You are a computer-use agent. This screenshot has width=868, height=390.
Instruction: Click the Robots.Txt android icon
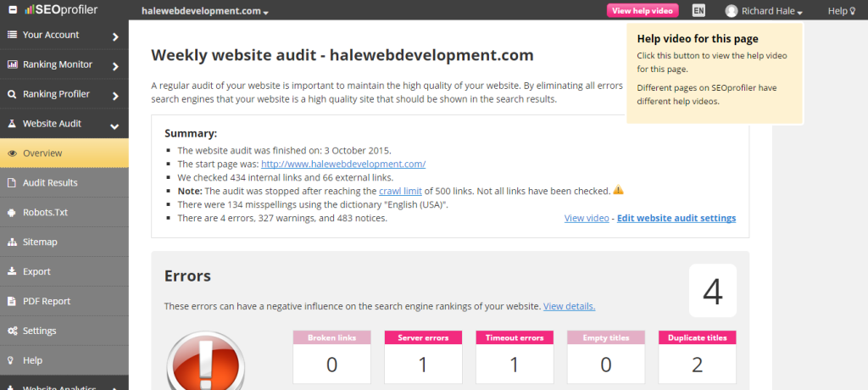click(x=12, y=213)
